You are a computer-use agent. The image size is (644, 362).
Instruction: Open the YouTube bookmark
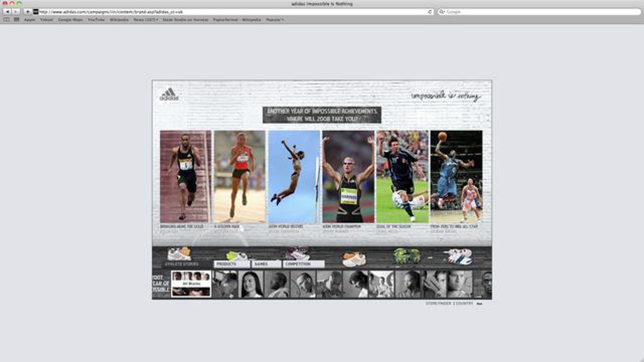pyautogui.click(x=96, y=20)
